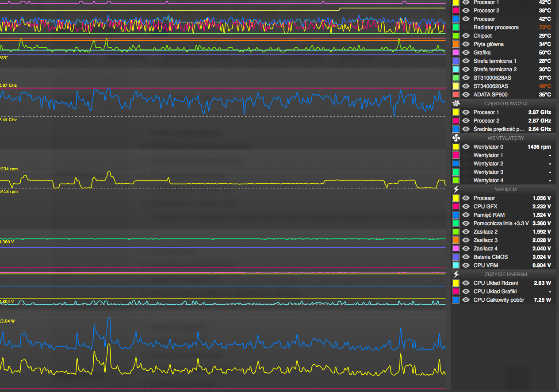Image resolution: width=559 pixels, height=392 pixels.
Task: Open yellow color swatch for ST3400620AS
Action: pos(456,86)
